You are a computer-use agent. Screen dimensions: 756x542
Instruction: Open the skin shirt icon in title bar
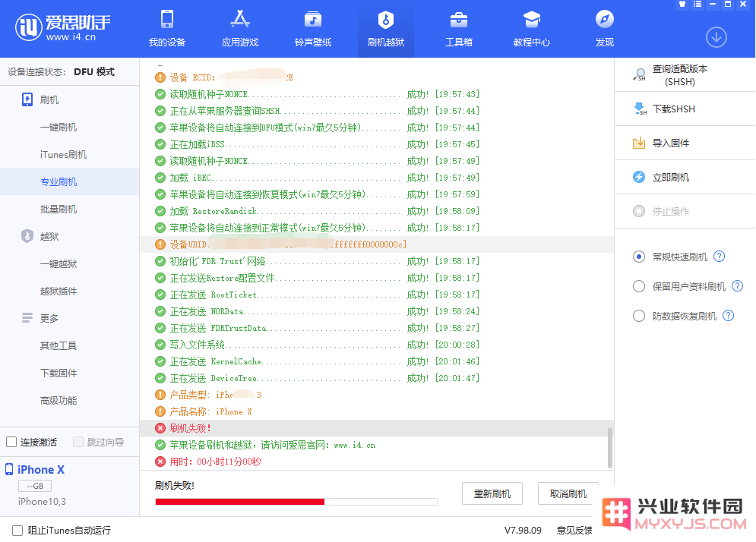click(682, 4)
